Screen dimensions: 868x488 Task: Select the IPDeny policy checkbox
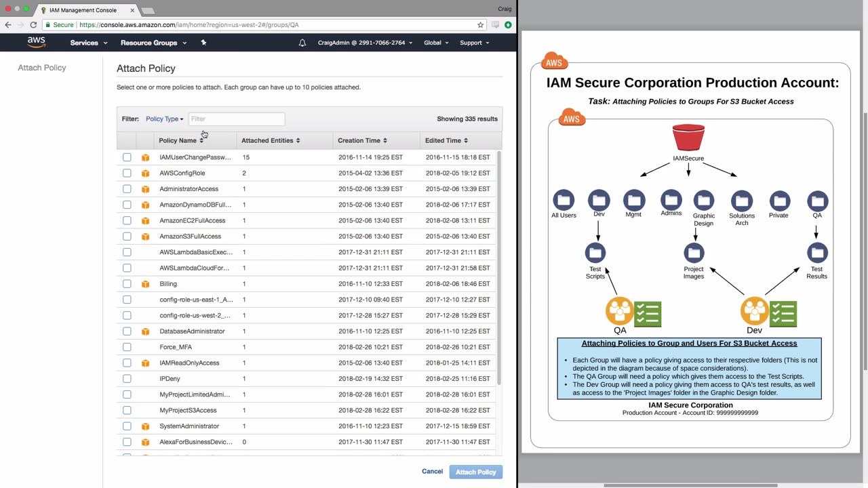127,379
